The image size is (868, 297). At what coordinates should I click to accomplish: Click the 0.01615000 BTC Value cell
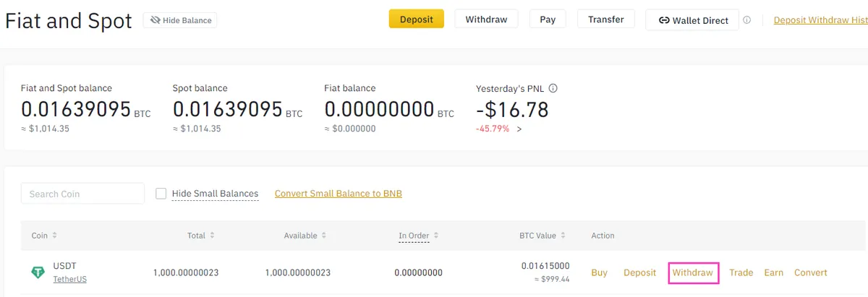pos(545,266)
